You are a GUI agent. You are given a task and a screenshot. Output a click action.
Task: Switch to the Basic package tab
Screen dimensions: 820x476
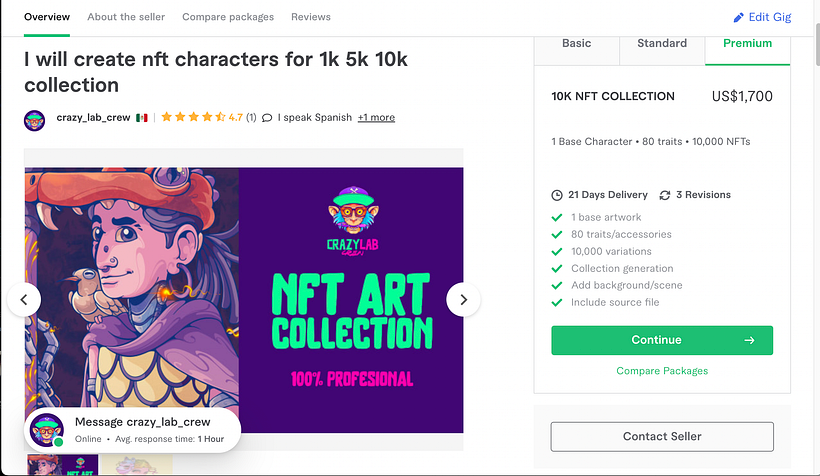tap(577, 44)
